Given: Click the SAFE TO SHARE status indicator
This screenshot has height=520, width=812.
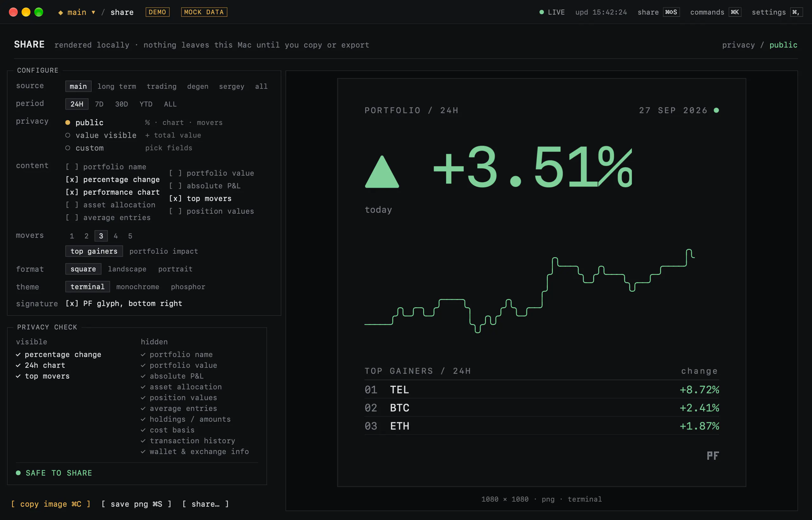Looking at the screenshot, I should pos(54,473).
